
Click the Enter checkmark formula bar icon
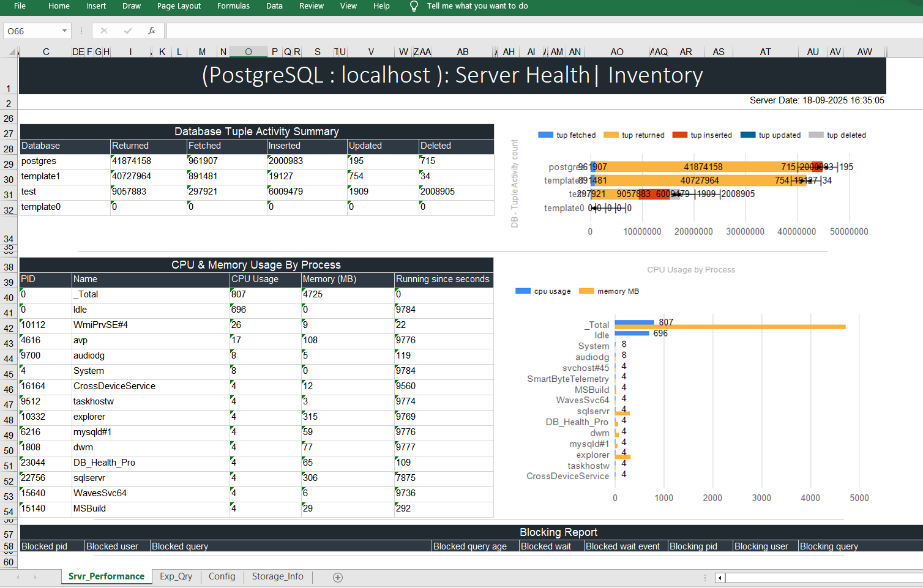pyautogui.click(x=128, y=31)
